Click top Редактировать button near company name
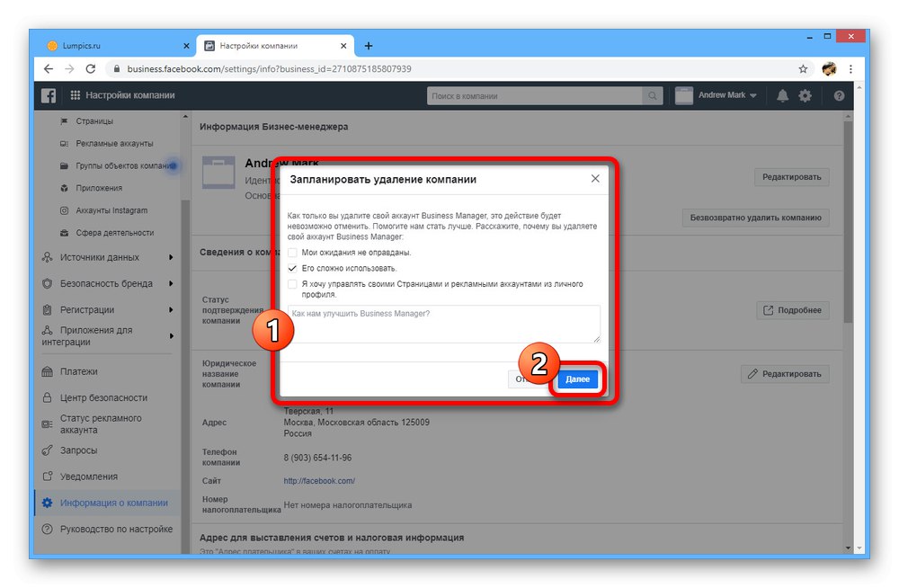 point(792,177)
